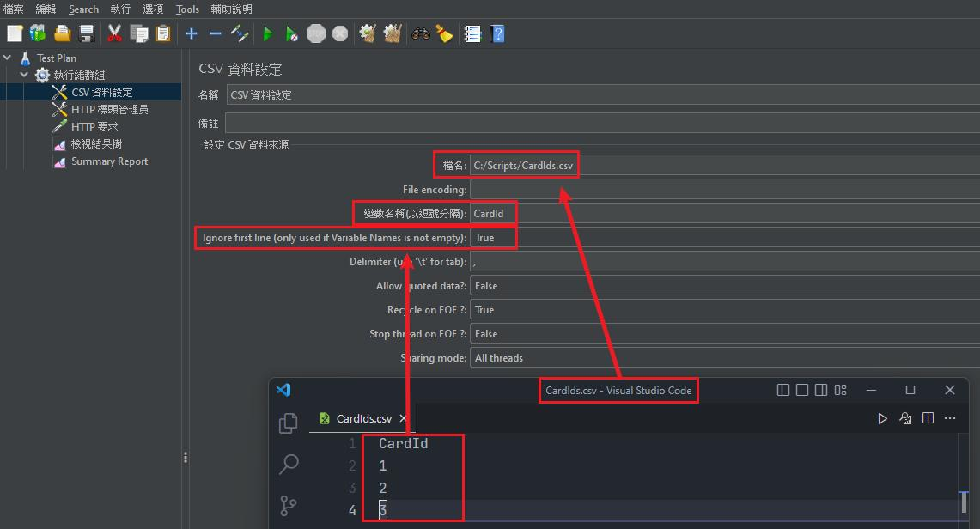
Task: Click VS Code Split Editor icon
Action: coord(928,418)
